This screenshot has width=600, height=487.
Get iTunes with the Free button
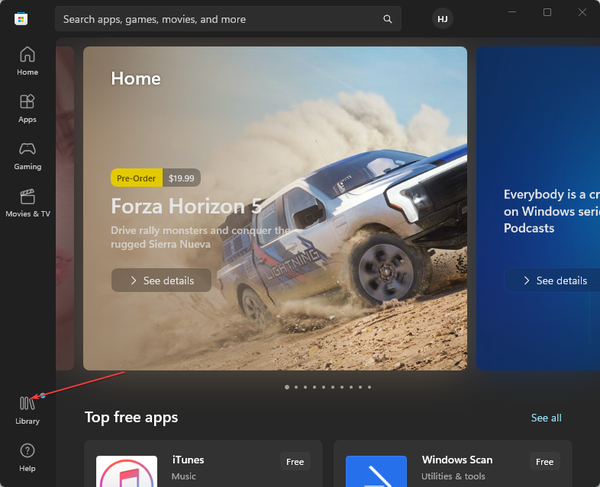(295, 462)
